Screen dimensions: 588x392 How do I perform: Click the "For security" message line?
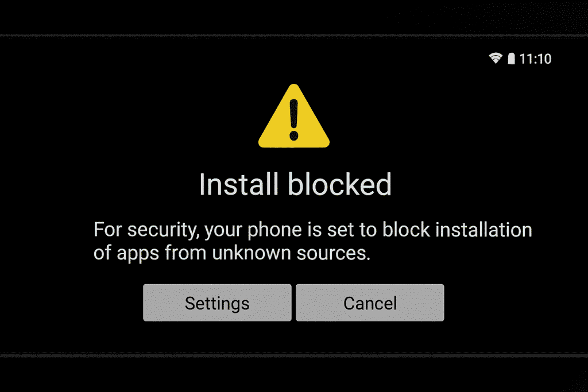pyautogui.click(x=313, y=230)
